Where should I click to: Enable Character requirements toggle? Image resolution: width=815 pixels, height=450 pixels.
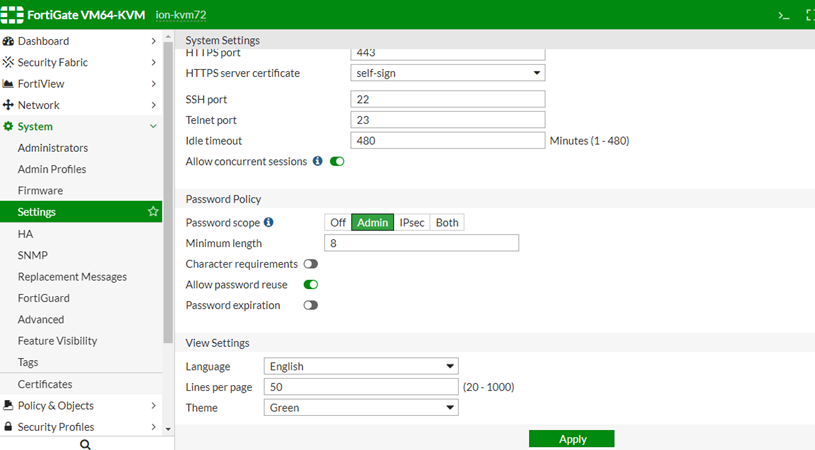coord(310,264)
